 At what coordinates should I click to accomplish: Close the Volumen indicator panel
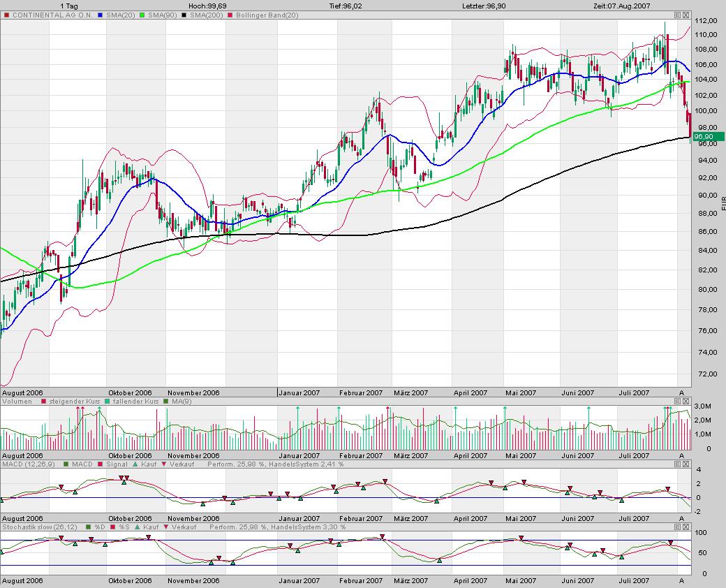pos(686,402)
